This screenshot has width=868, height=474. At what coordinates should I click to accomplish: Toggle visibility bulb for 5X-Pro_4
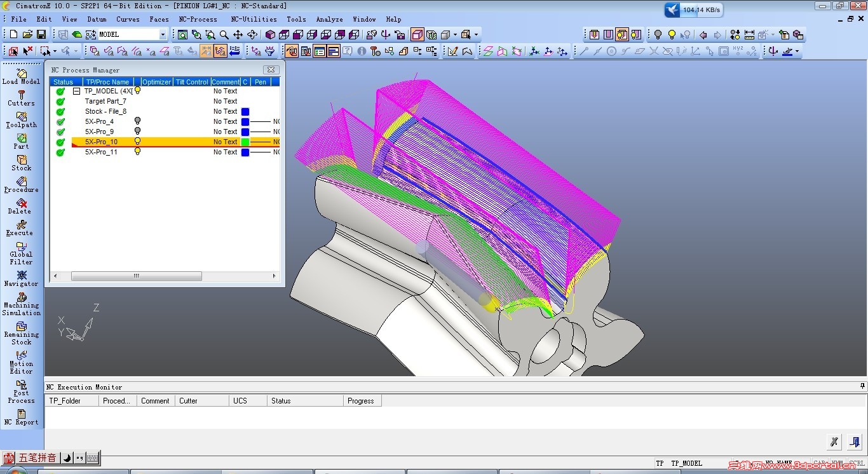pos(137,121)
